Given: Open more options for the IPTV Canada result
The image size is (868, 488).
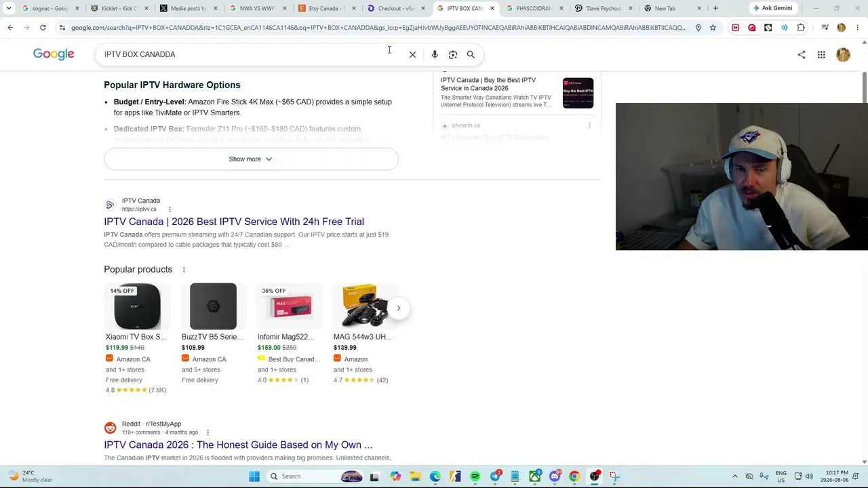Looking at the screenshot, I should coord(170,209).
